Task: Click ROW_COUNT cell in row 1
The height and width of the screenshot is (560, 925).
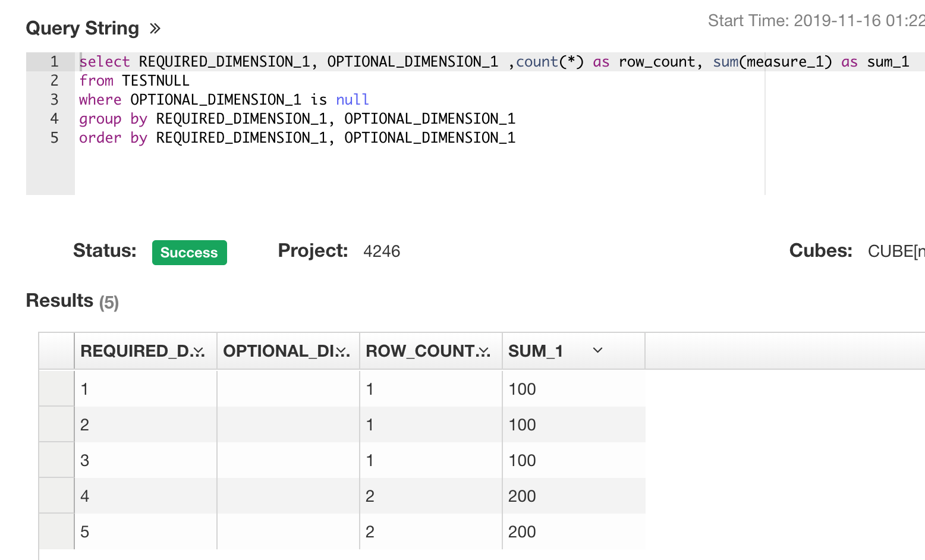Action: pos(431,389)
